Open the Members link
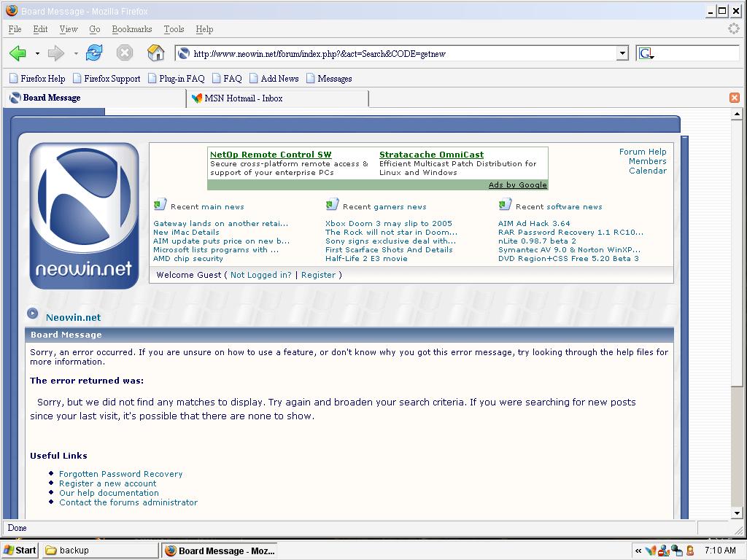Image resolution: width=747 pixels, height=560 pixels. [648, 161]
